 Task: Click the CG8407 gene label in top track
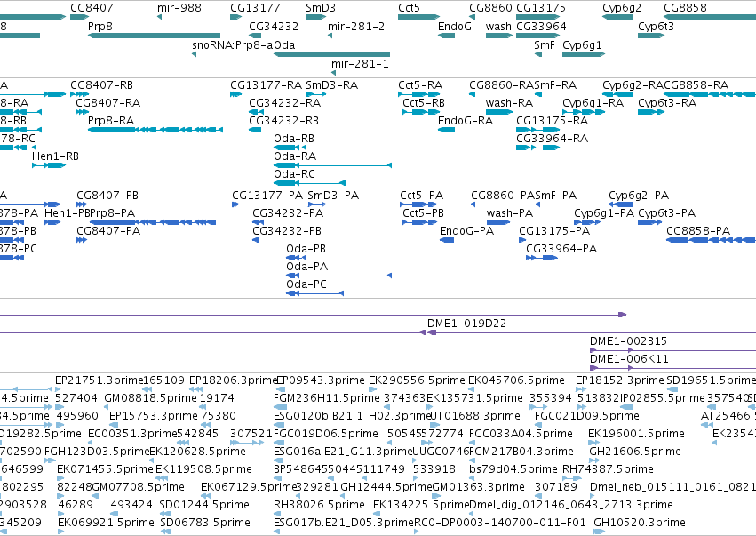[x=92, y=8]
